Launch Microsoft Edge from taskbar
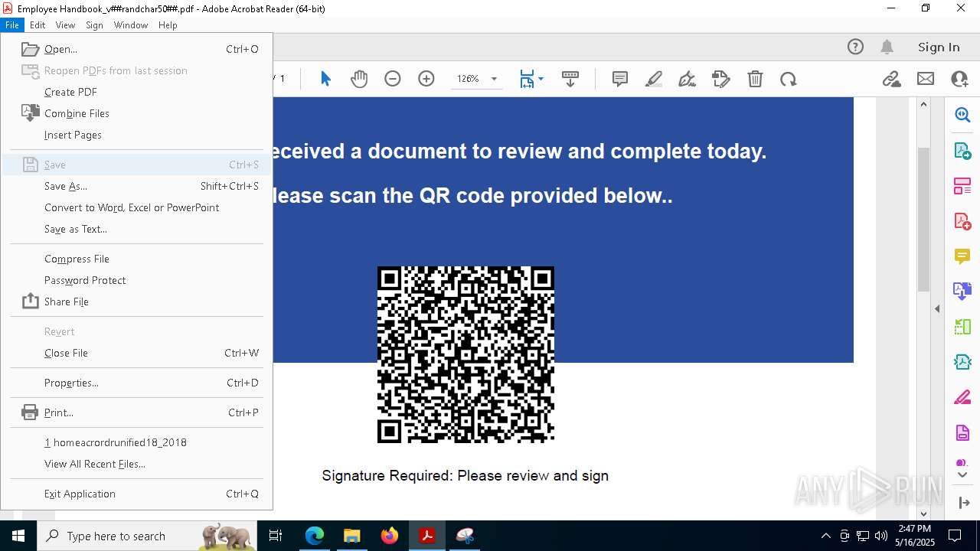 pos(315,536)
